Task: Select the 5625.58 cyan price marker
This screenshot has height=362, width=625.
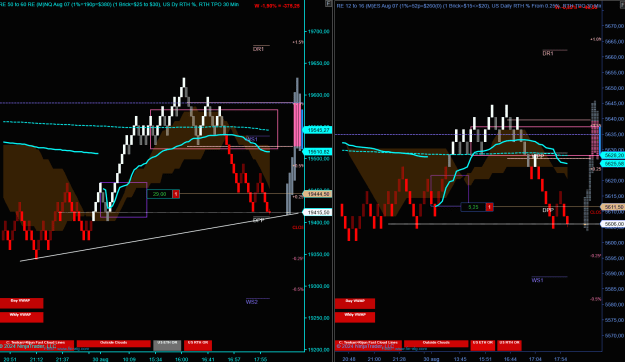Action: [x=613, y=164]
